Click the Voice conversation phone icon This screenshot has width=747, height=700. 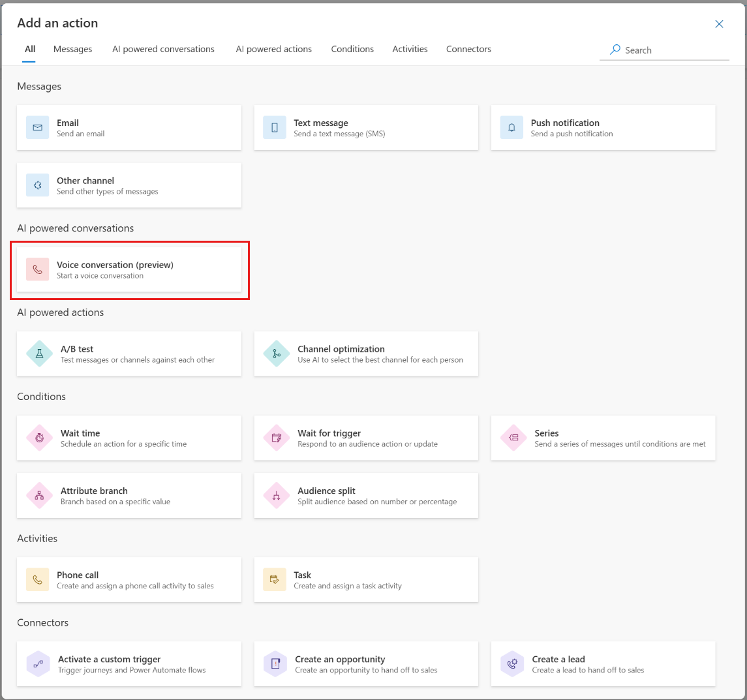pos(37,269)
